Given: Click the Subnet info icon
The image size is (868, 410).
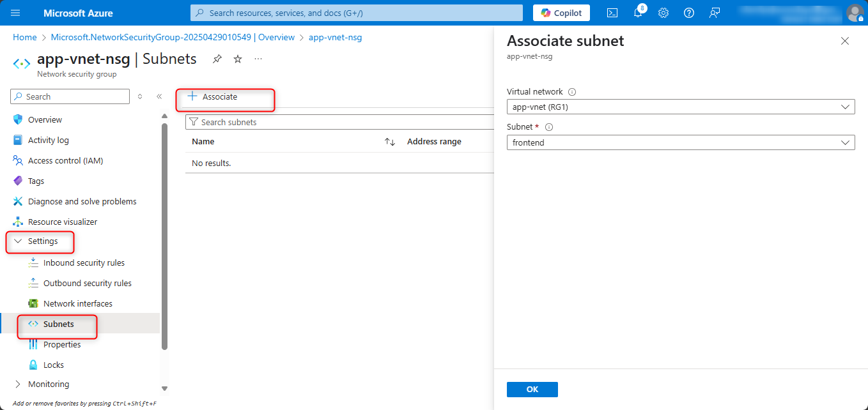Looking at the screenshot, I should [549, 127].
